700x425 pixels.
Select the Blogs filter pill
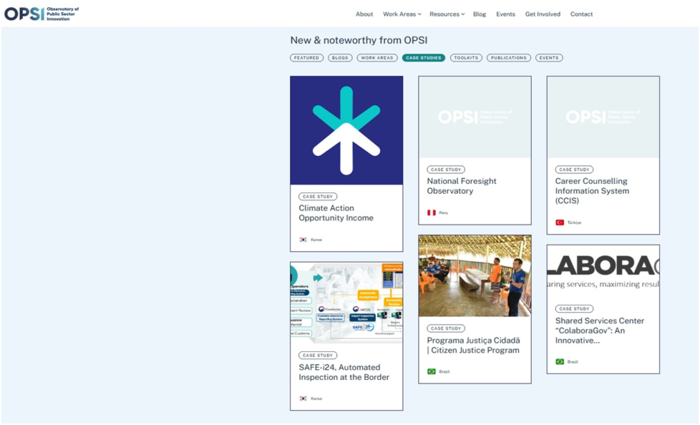[340, 58]
